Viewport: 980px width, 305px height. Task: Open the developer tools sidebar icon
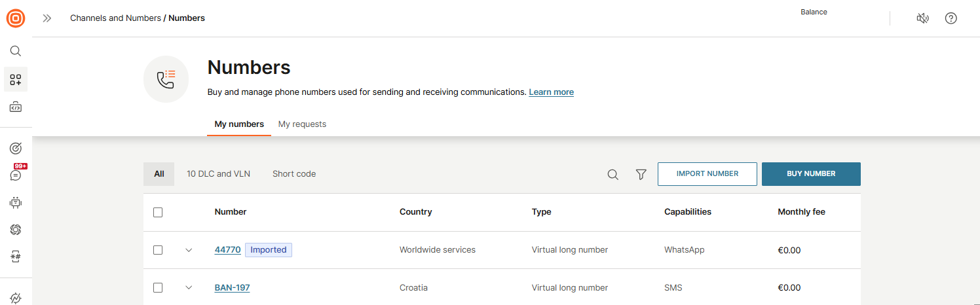click(x=16, y=107)
